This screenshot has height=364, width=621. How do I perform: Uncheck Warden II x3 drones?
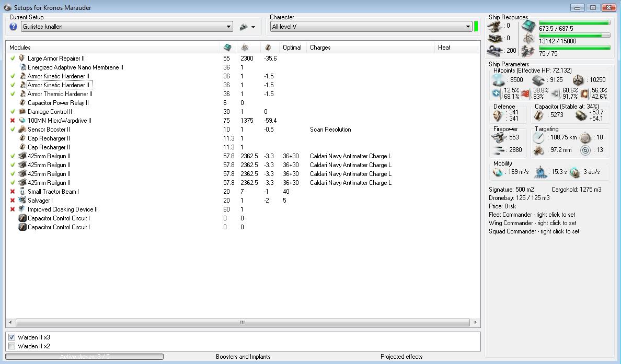[x=12, y=337]
